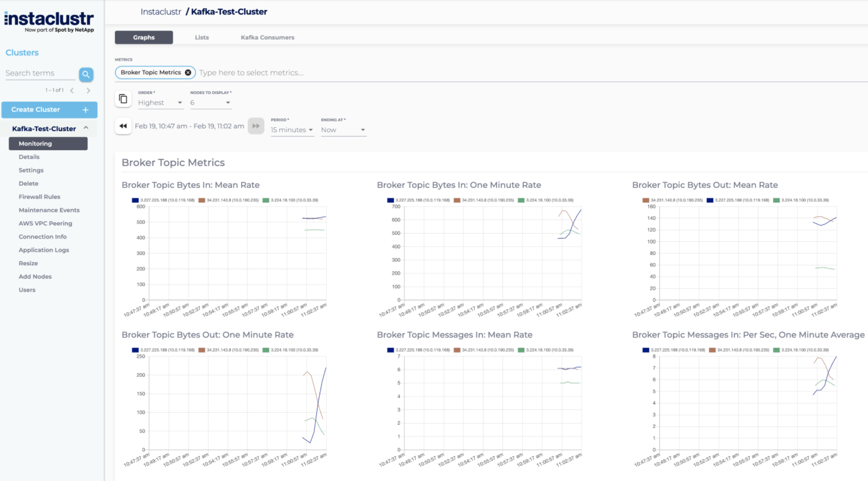Collapse the Kafka-Test-Cluster sidebar section
Viewport: 868px width, 481px height.
86,128
